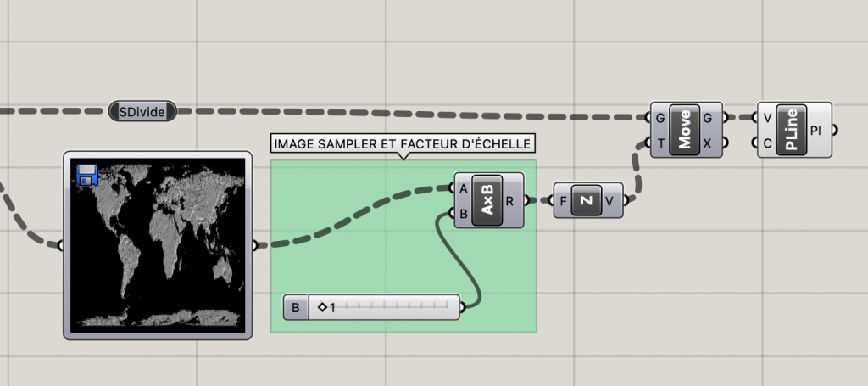Click the B input of the AxB component
The image size is (868, 386).
(x=463, y=213)
